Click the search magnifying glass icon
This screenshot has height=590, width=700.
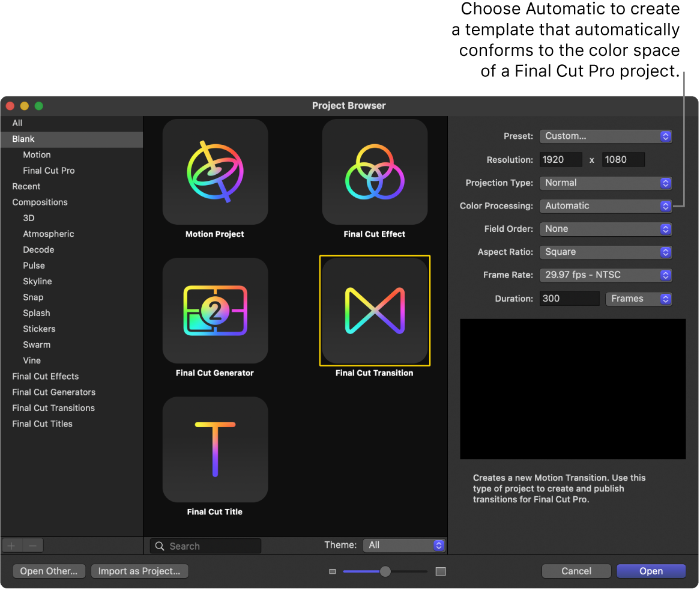159,546
